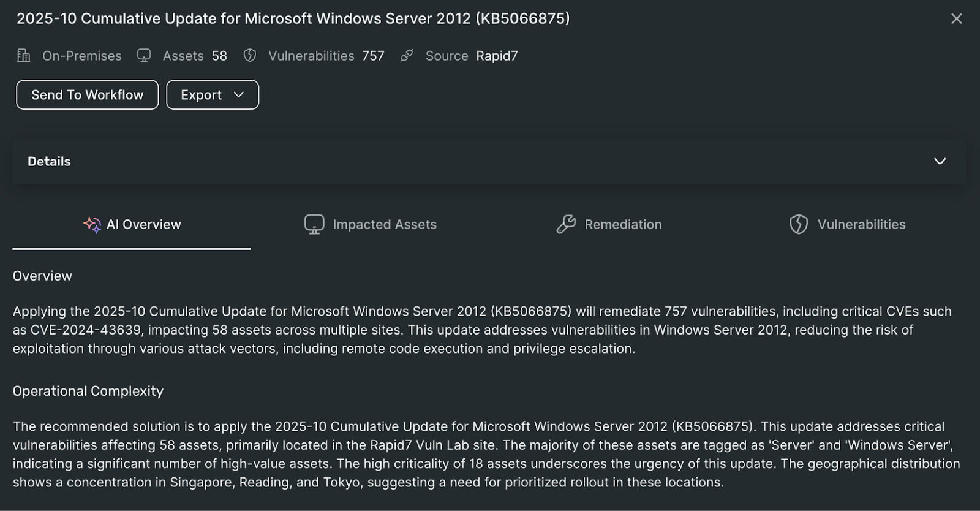Click the Details header label
This screenshot has width=980, height=511.
(49, 161)
